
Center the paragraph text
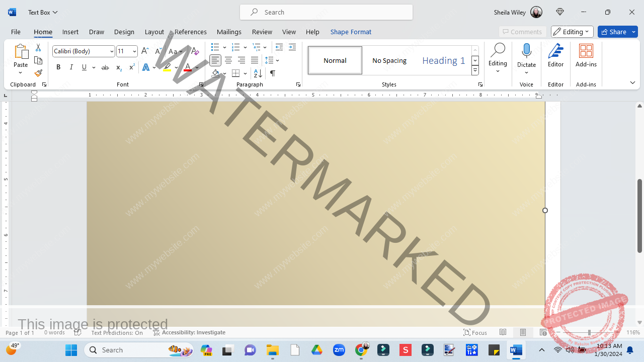click(228, 60)
